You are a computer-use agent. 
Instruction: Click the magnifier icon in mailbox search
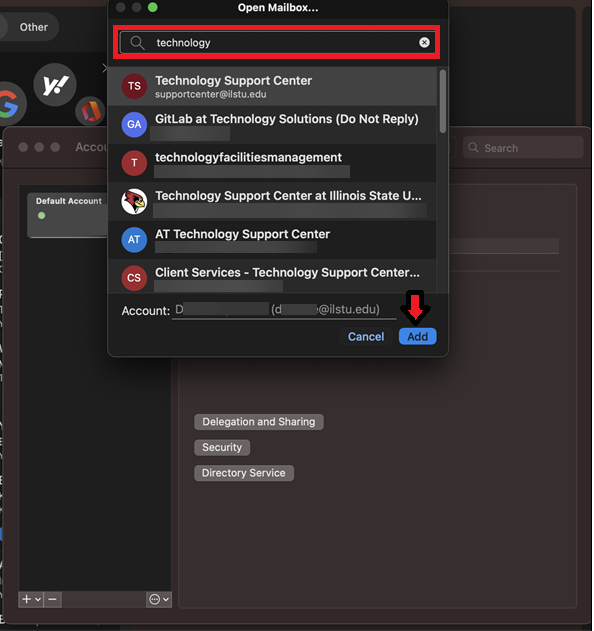(137, 42)
